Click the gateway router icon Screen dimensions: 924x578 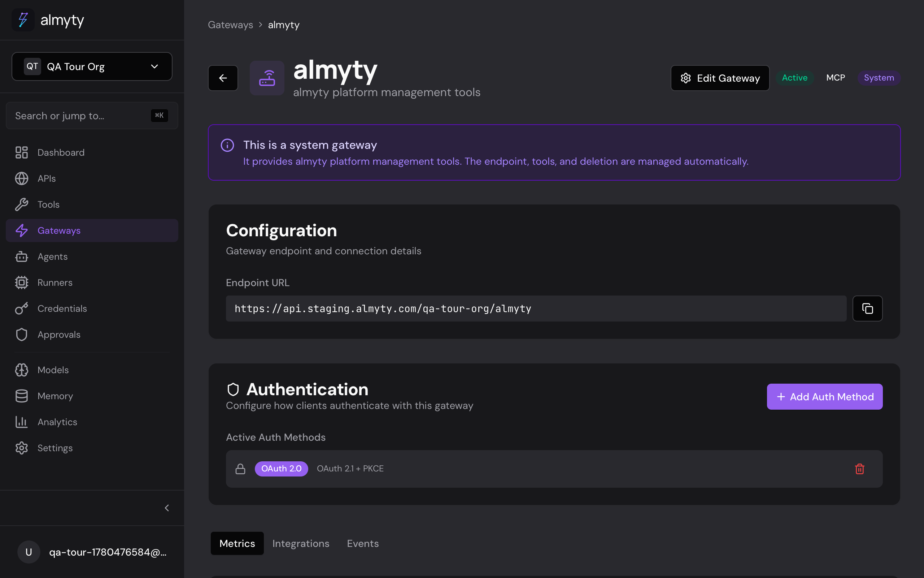click(x=267, y=78)
